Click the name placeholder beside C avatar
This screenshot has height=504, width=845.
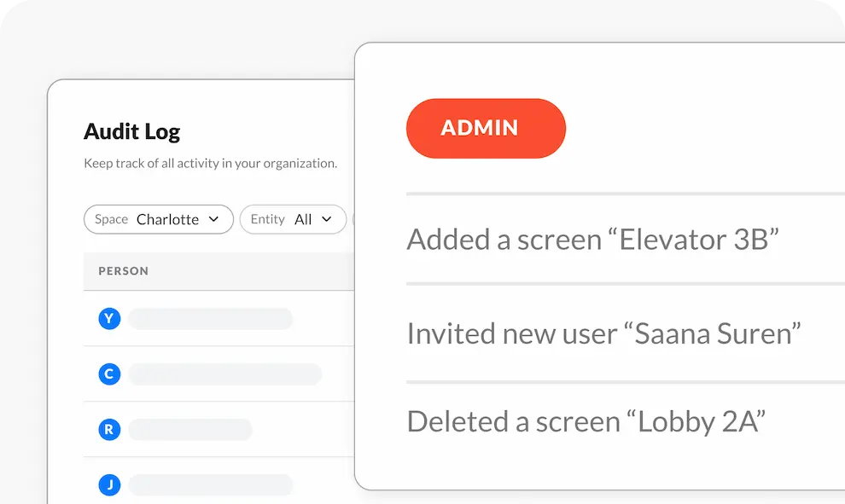coord(225,374)
